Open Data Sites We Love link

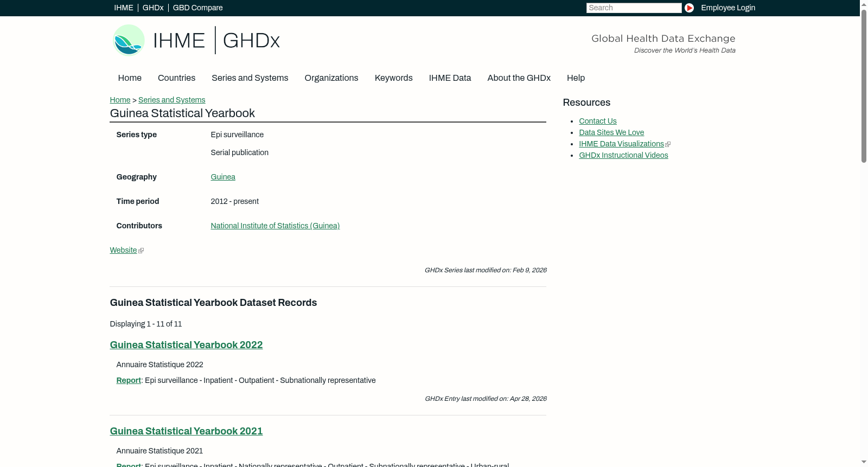point(611,132)
